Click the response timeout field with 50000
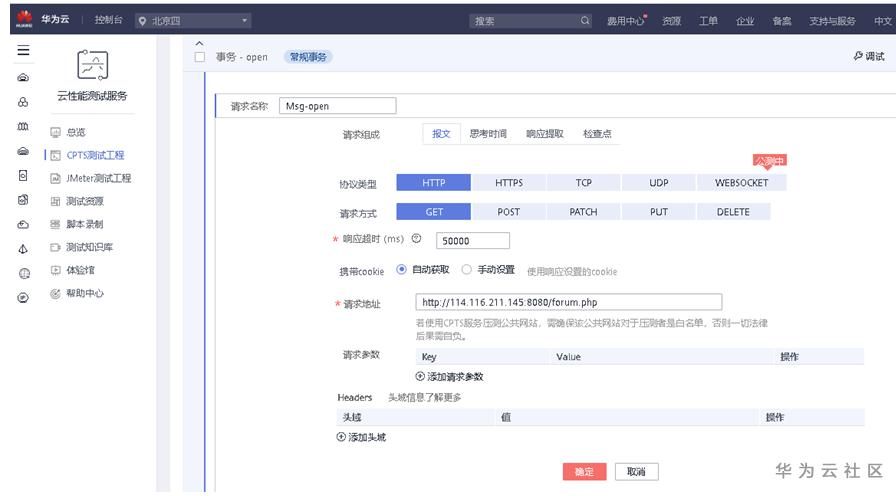896x496 pixels. click(473, 241)
